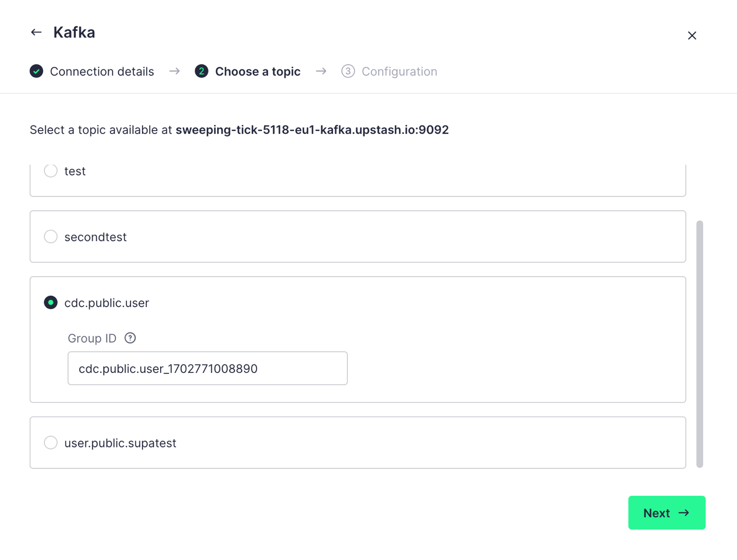Close the Kafka dialog with the X
Image resolution: width=737 pixels, height=560 pixels.
click(692, 35)
